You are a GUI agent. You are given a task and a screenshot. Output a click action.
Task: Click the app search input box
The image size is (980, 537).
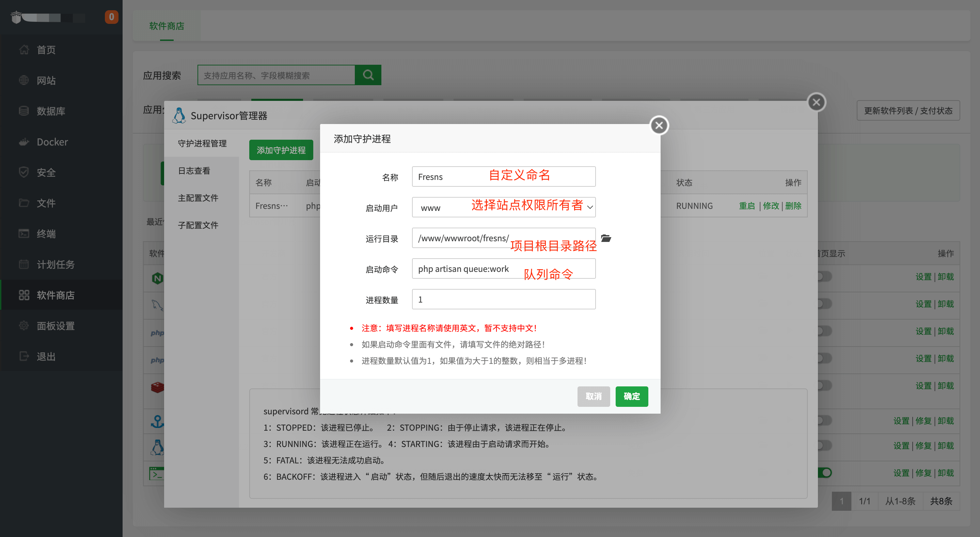[x=276, y=75]
